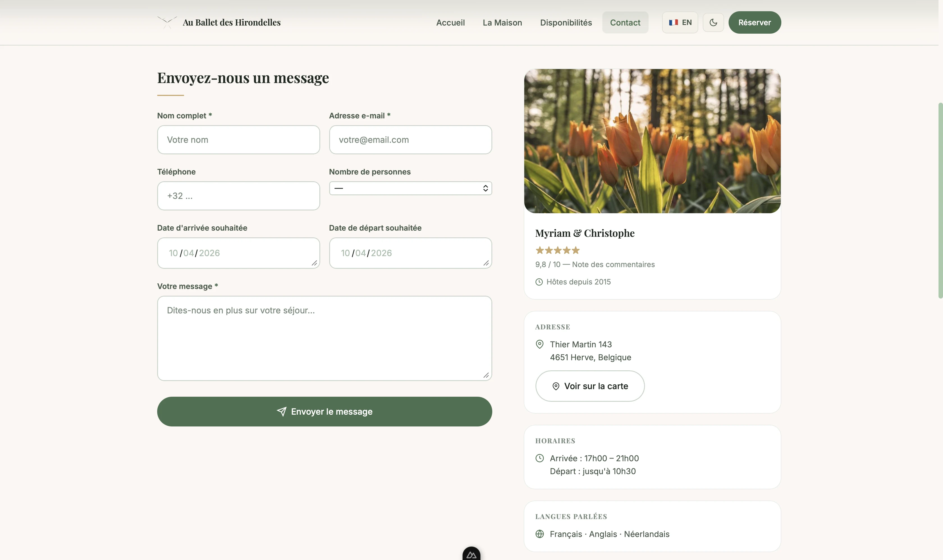This screenshot has width=943, height=560.
Task: Click the tulip photo thumbnail
Action: point(652,141)
